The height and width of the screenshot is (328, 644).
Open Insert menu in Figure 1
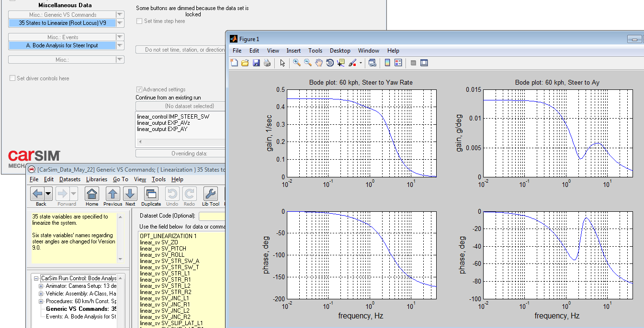[x=294, y=50]
